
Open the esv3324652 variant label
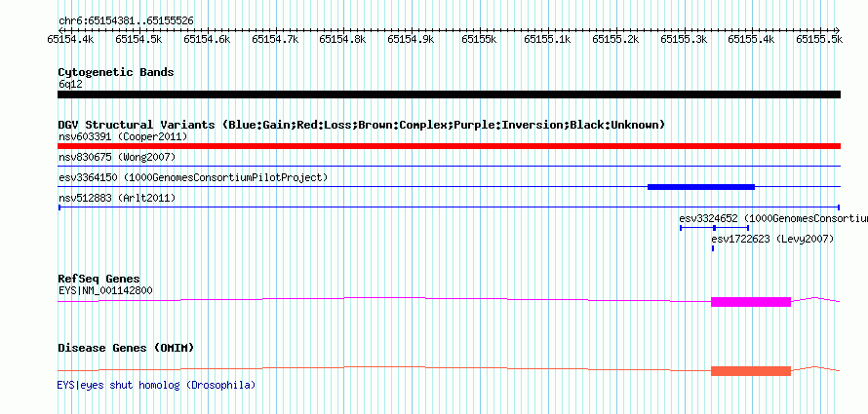773,218
